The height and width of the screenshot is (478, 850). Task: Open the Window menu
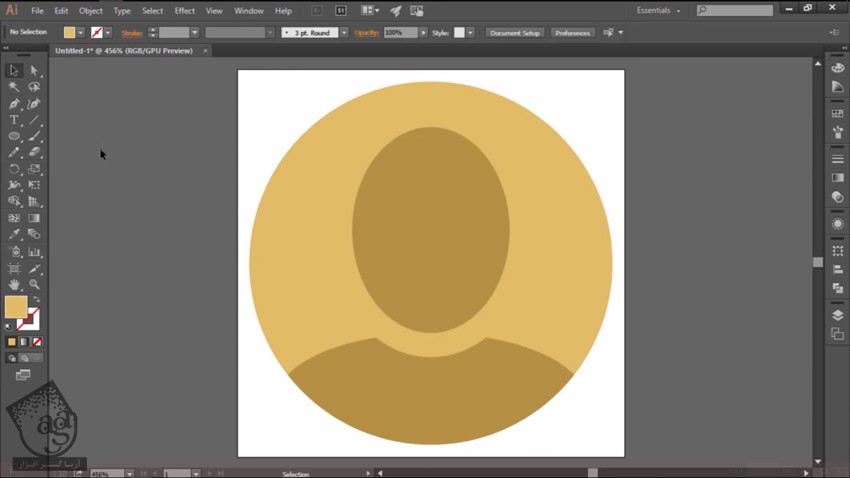pyautogui.click(x=249, y=10)
